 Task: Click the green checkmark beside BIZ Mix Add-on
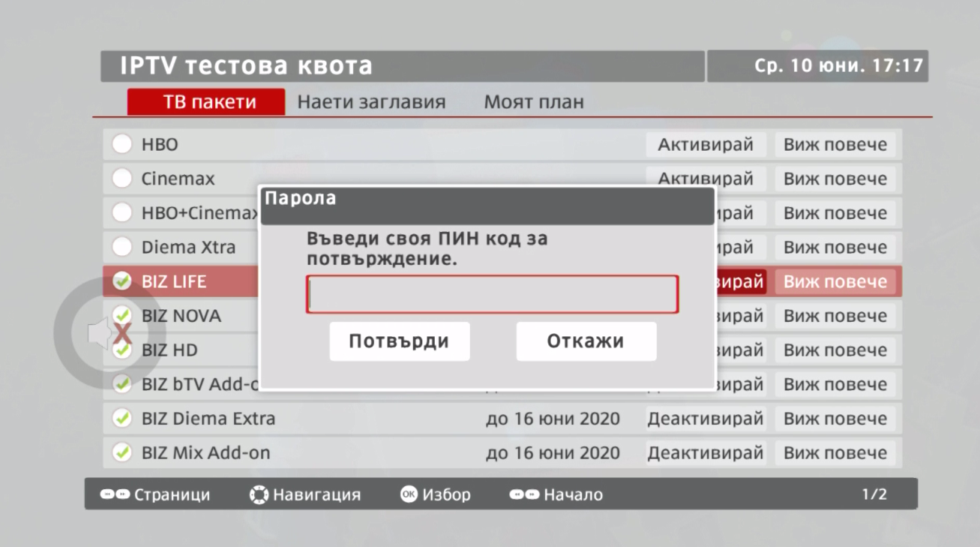122,452
